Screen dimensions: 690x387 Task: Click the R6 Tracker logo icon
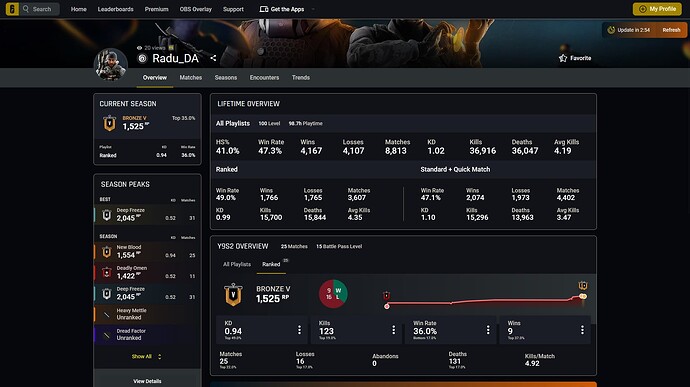click(x=12, y=9)
